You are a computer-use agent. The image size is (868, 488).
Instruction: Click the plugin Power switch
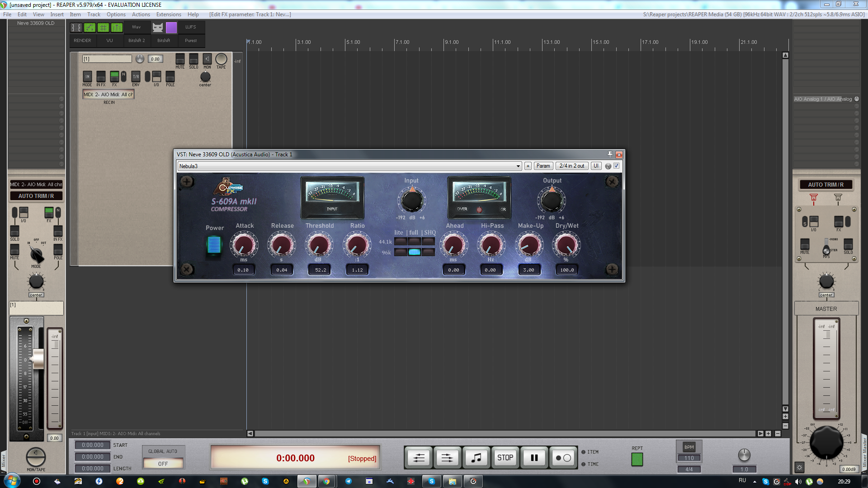[214, 245]
